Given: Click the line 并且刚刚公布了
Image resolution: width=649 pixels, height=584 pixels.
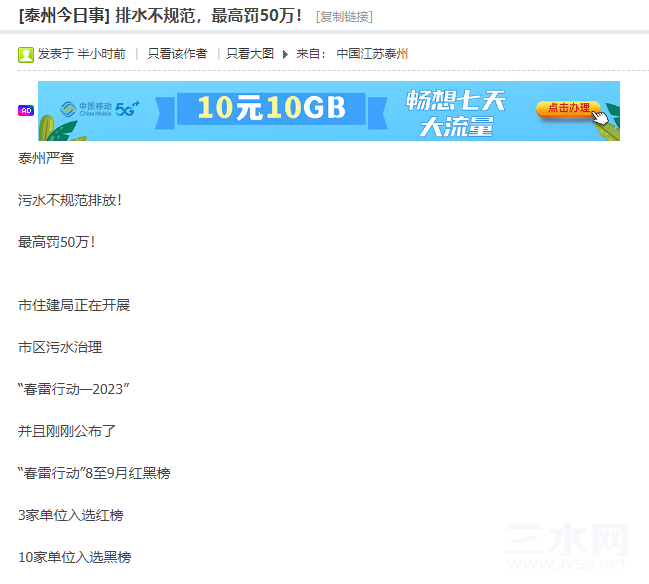Looking at the screenshot, I should (x=67, y=431).
